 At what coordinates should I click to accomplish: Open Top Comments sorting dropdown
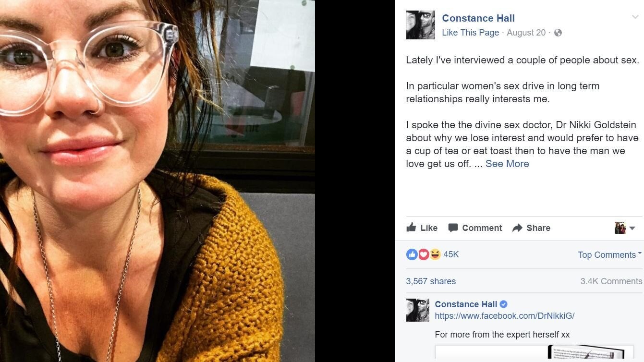click(609, 255)
